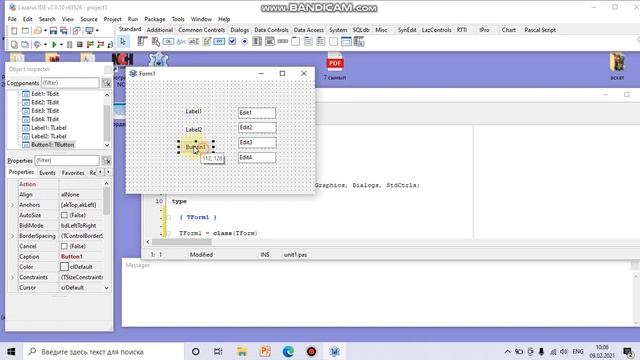Click the Toggle Form/Unit view icon

76,31
